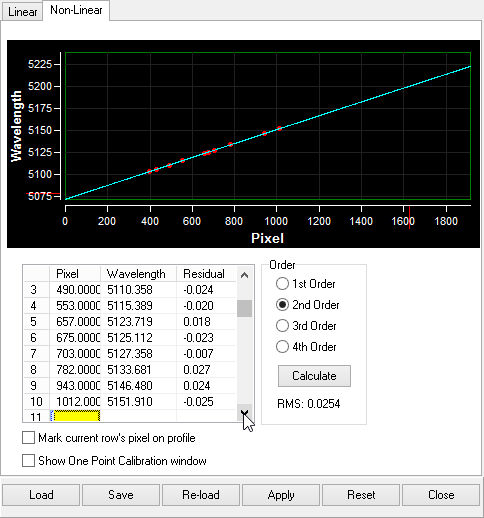The height and width of the screenshot is (518, 484).
Task: Select pixel cell 657.0000 in row 5
Action: pyautogui.click(x=75, y=322)
